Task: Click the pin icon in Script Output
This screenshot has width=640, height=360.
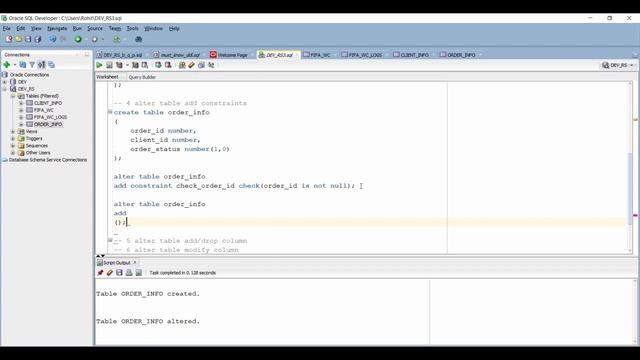Action: click(100, 273)
